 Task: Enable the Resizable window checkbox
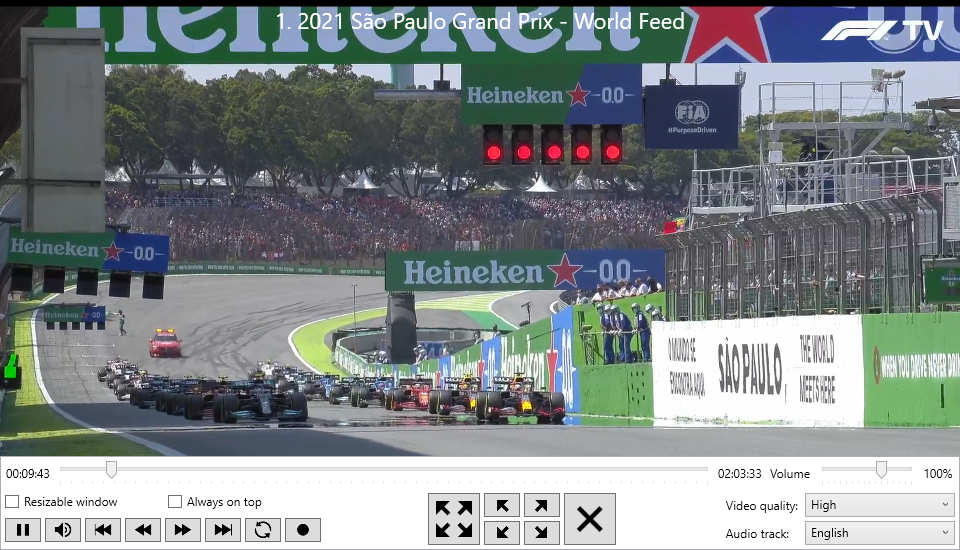point(12,502)
